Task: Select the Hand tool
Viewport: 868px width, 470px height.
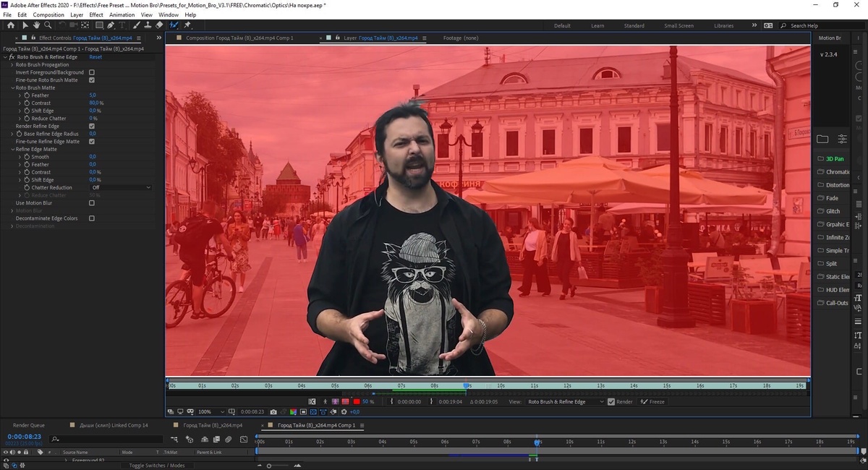Action: 36,25
